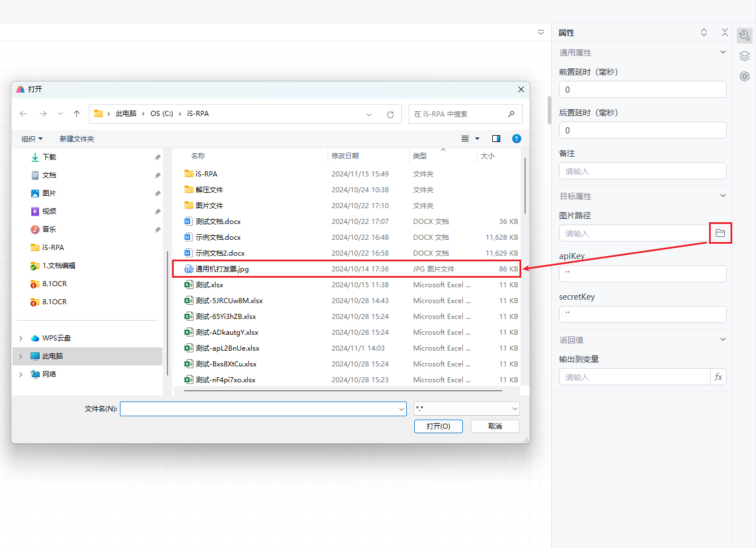Expand 此电脑 tree node

point(21,356)
